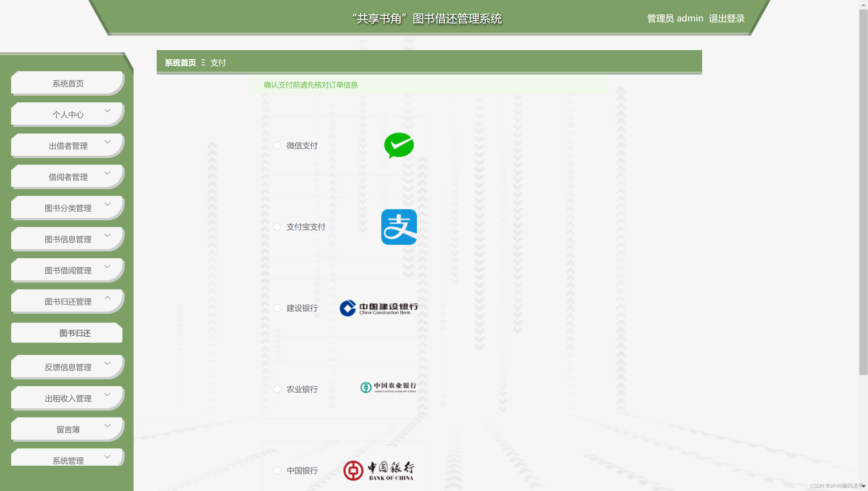The width and height of the screenshot is (868, 491).
Task: Click the blue Alipay logo icon
Action: [x=399, y=227]
